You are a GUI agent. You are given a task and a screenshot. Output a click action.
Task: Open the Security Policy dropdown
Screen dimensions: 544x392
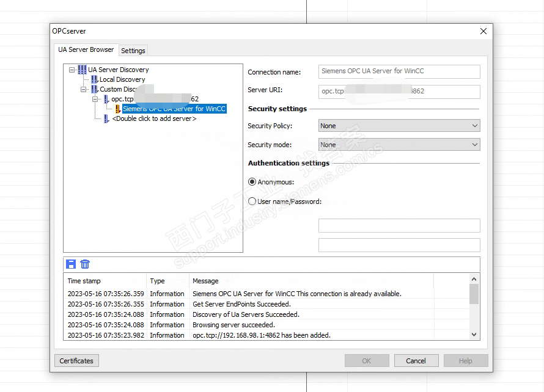click(x=399, y=125)
